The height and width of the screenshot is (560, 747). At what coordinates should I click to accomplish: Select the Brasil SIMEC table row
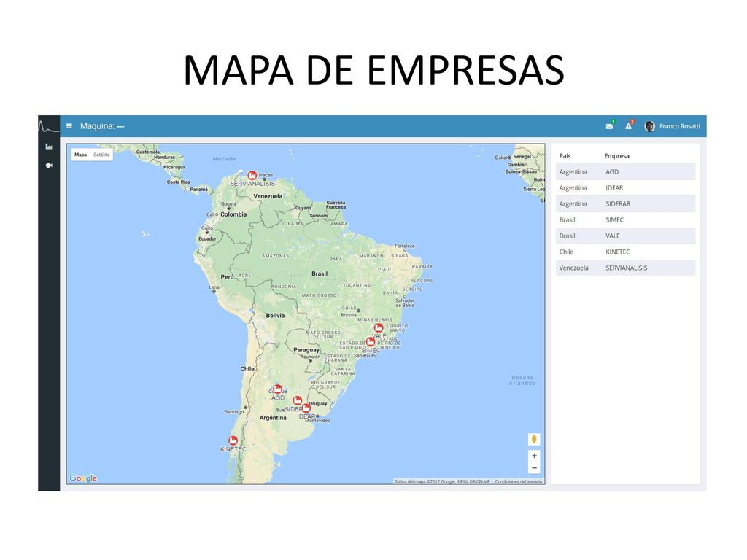point(625,220)
